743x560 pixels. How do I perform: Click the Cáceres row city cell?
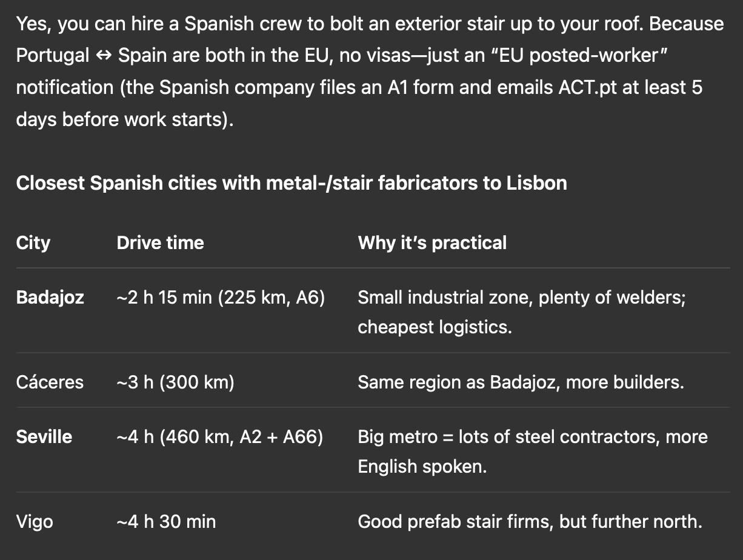tap(50, 382)
